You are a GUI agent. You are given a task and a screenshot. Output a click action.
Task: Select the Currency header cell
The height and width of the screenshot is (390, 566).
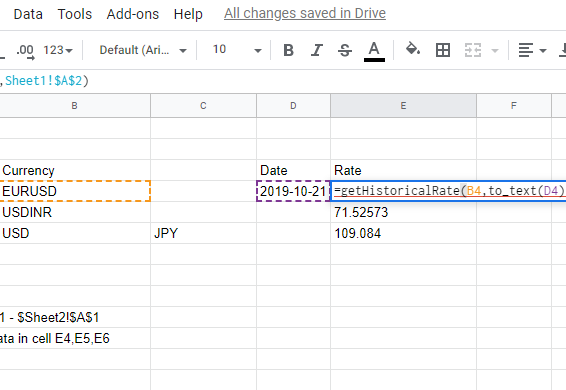pyautogui.click(x=75, y=170)
